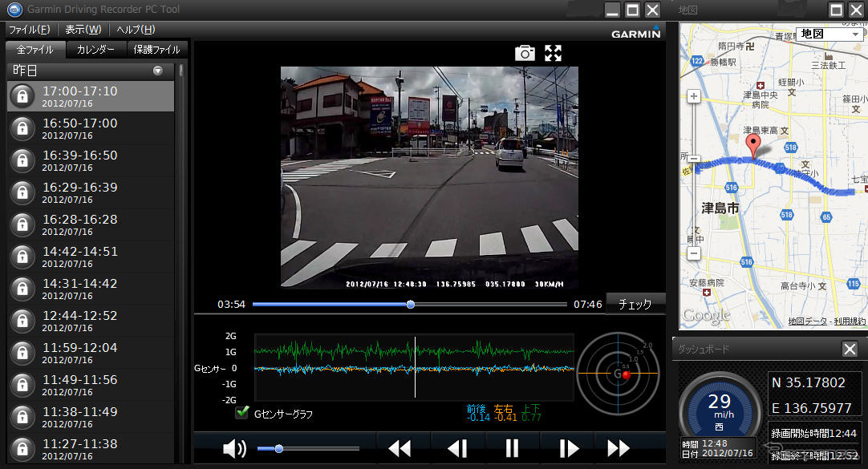Fast forward the video
This screenshot has height=469, width=868.
coord(619,448)
